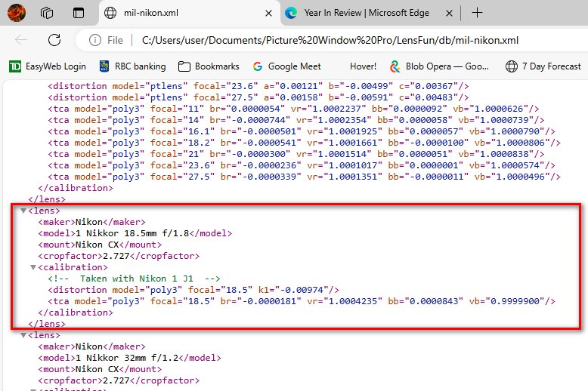Image resolution: width=588 pixels, height=391 pixels.
Task: Click the 7 Day Forecast globe icon
Action: [512, 66]
